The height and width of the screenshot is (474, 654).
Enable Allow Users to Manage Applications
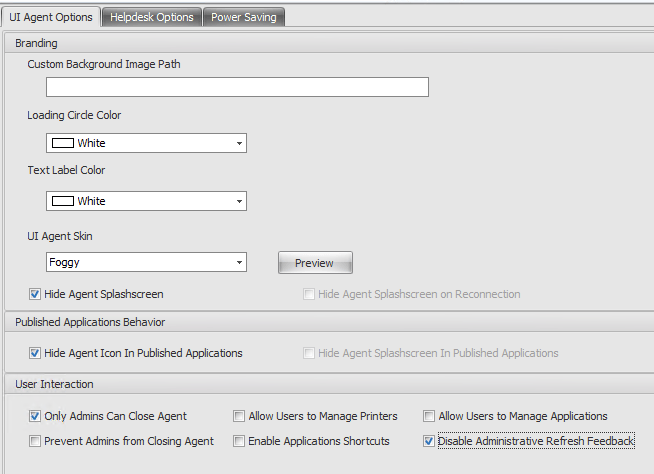point(429,416)
